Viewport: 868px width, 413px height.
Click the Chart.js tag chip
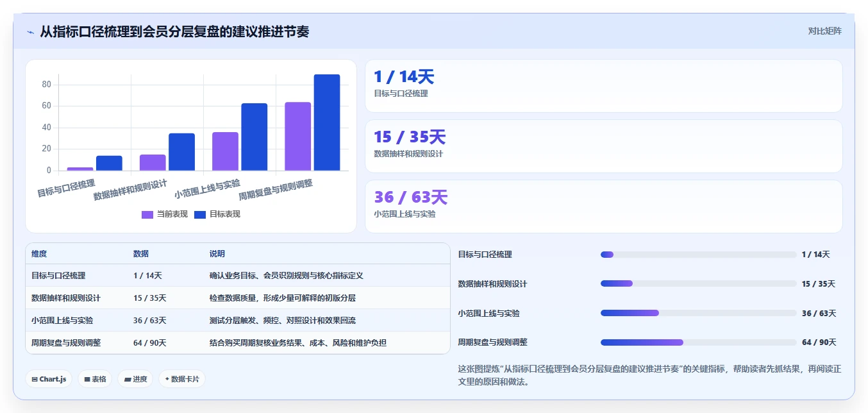pyautogui.click(x=49, y=379)
